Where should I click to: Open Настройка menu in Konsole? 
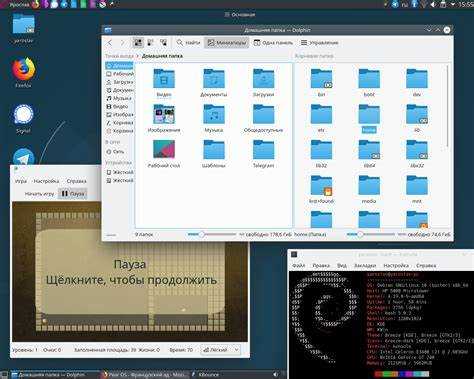coord(396,265)
